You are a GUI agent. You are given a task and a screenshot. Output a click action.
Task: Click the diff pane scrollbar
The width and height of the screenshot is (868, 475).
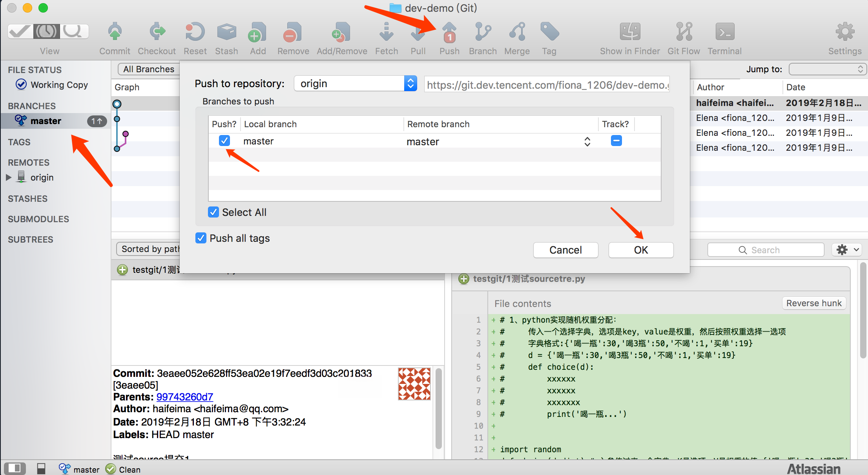point(863,310)
